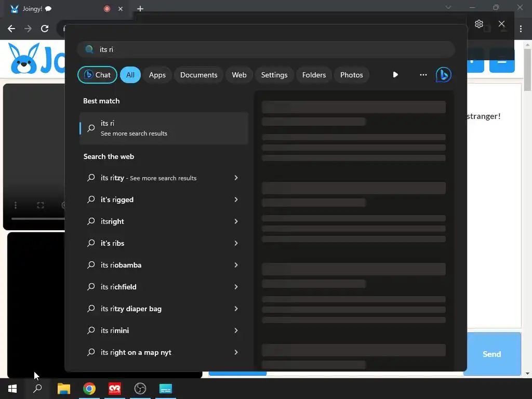532x399 pixels.
Task: Open the red app icon in taskbar
Action: pyautogui.click(x=115, y=389)
